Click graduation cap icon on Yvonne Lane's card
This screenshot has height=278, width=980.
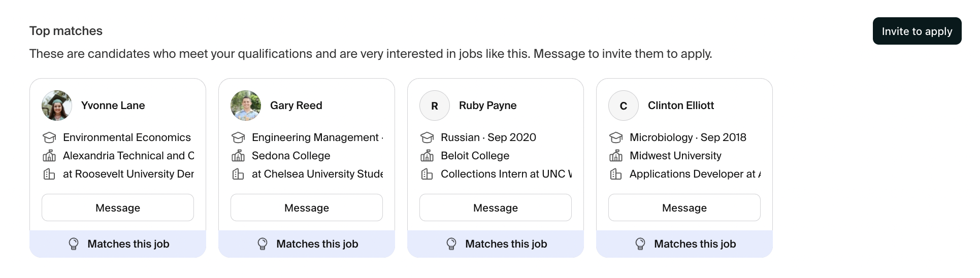[x=49, y=137]
